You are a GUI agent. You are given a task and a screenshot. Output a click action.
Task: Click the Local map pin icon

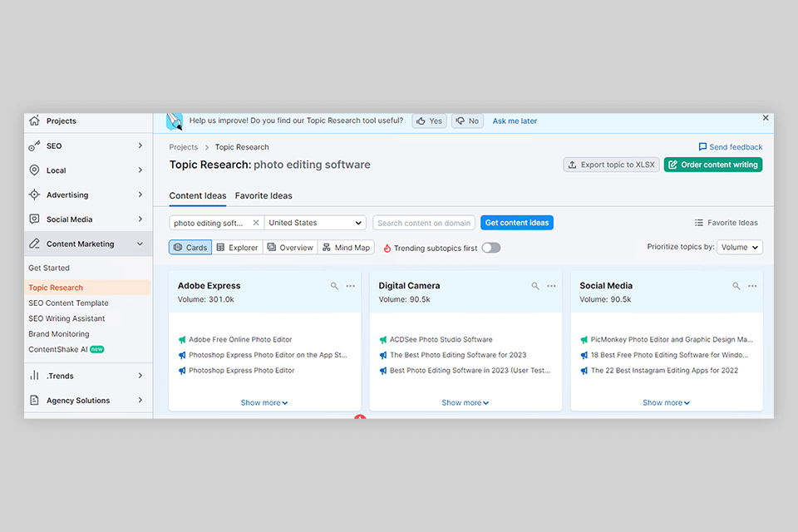pos(34,170)
